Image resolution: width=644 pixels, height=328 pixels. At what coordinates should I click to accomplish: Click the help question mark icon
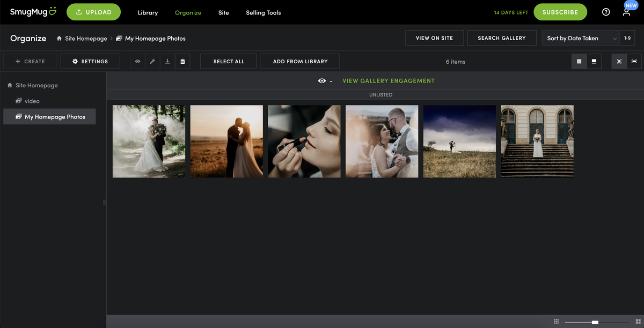[606, 11]
